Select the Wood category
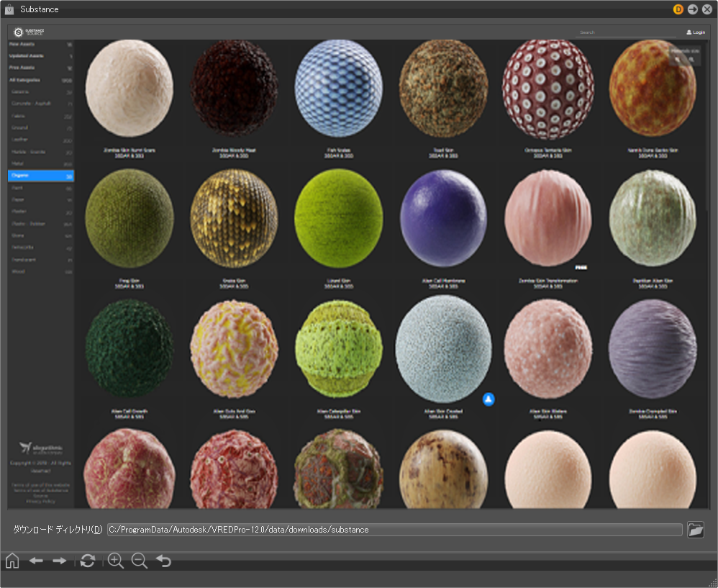The image size is (718, 588). coord(41,271)
